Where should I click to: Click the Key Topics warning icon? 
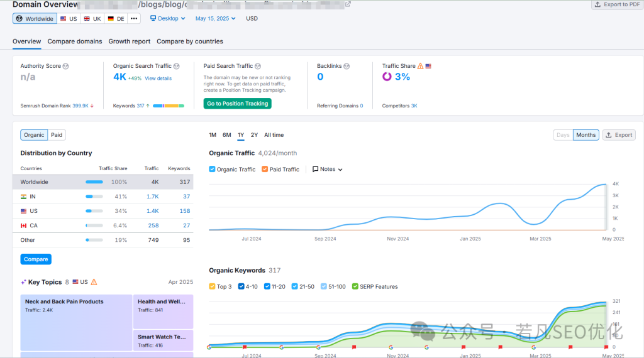(94, 283)
